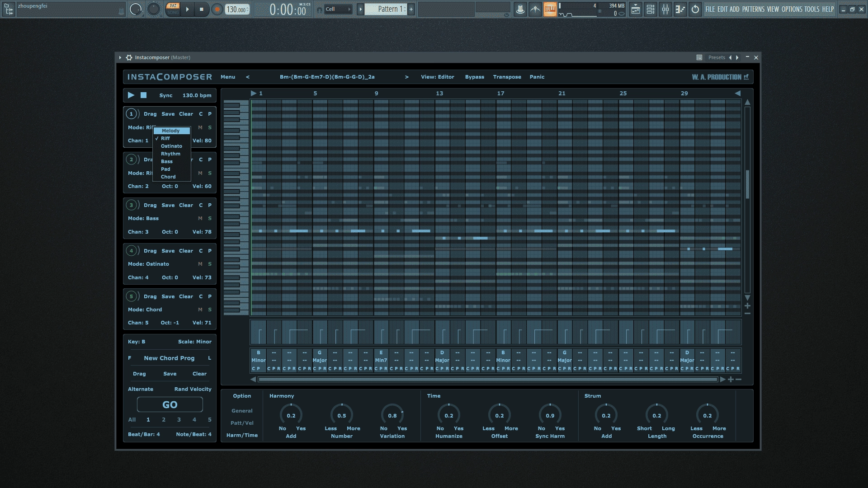Open the FL Studio Playlist window icon

tap(636, 9)
